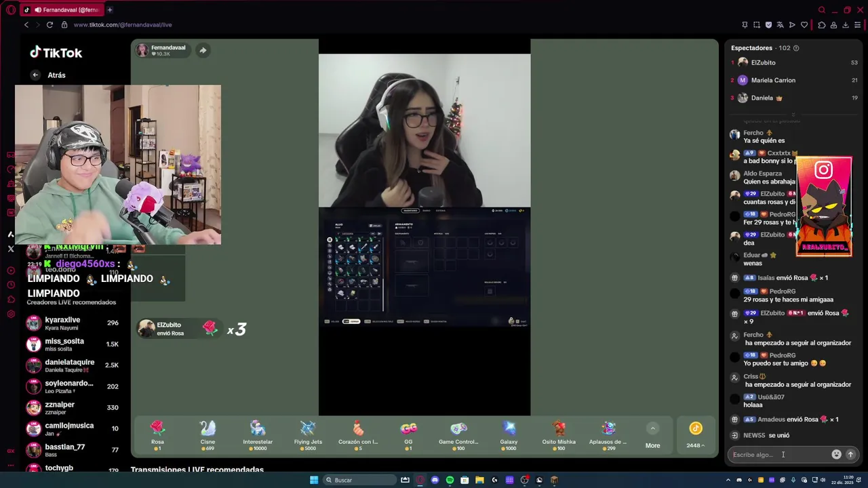The image size is (868, 488).
Task: Activate the snapshot capture tool
Action: click(757, 25)
